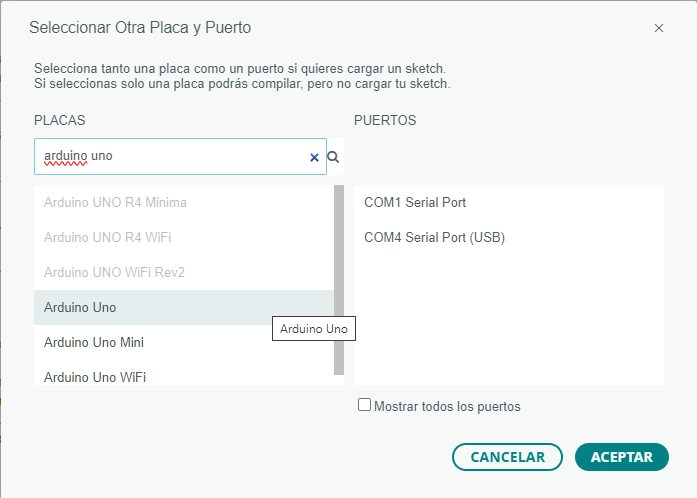Screen dimensions: 697x498
Task: Click the board list scrollbar
Action: pos(339,280)
